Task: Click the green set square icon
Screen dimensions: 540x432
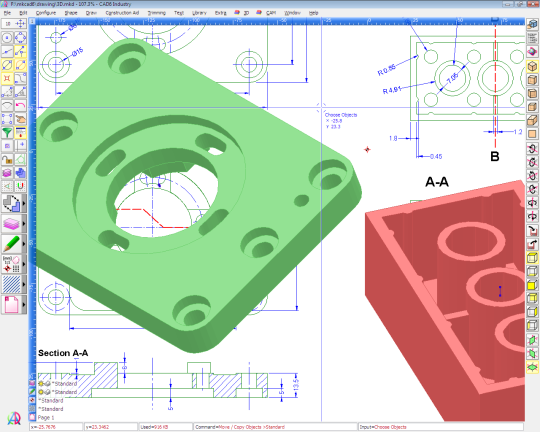Action: [20, 160]
